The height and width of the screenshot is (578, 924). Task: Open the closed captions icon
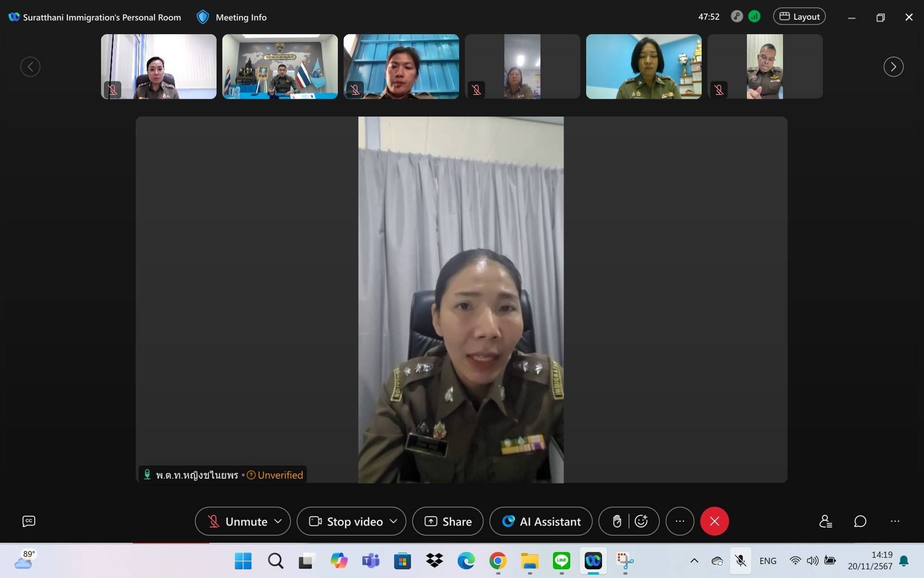pos(28,521)
